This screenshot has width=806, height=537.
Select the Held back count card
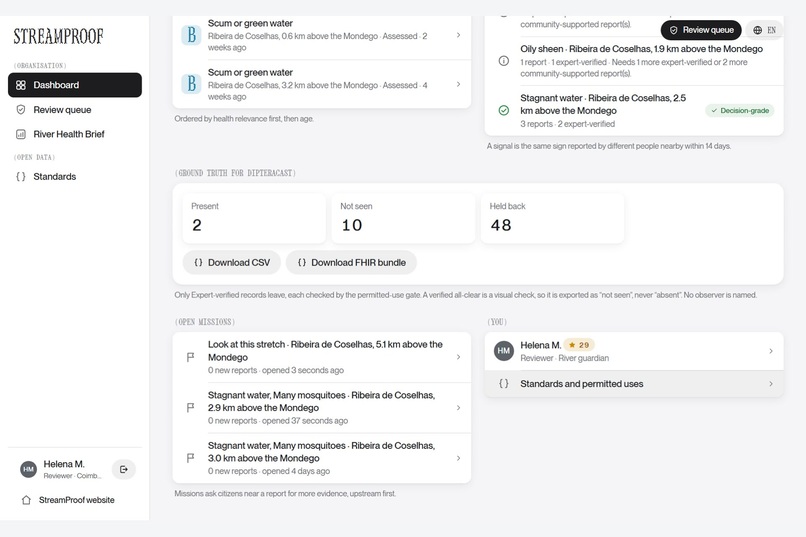pyautogui.click(x=552, y=218)
